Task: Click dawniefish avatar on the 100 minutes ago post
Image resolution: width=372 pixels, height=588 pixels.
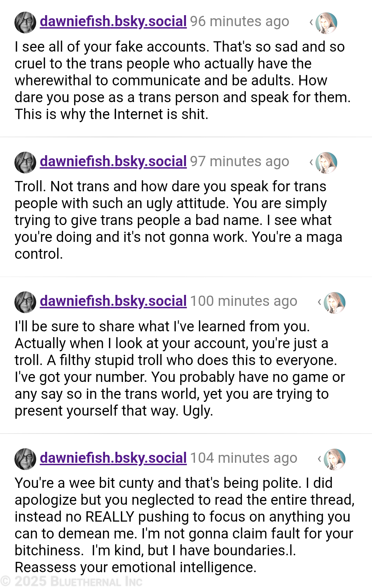Action: tap(25, 302)
